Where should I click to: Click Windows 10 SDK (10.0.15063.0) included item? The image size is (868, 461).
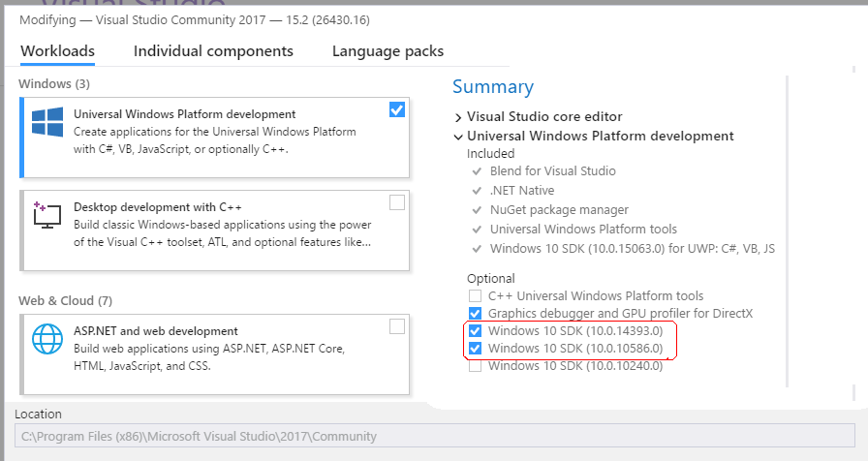[633, 249]
